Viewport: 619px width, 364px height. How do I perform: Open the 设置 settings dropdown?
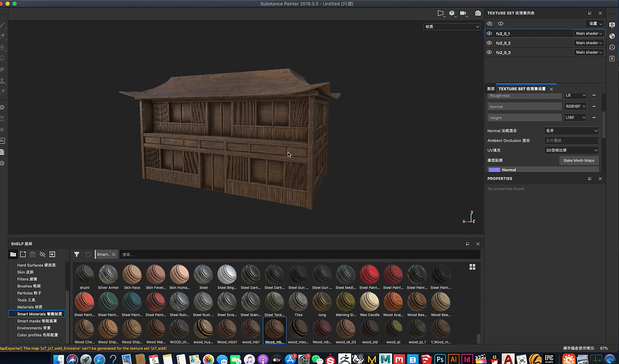(595, 24)
